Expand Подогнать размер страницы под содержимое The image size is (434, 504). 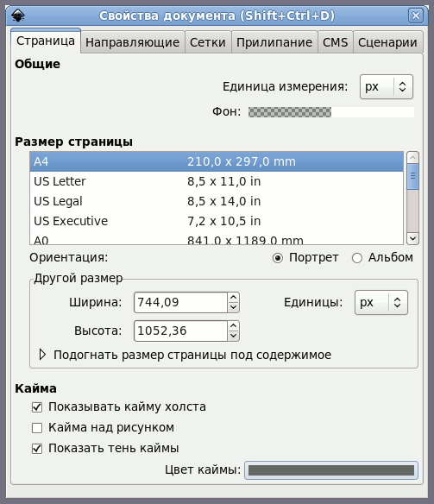(x=42, y=355)
